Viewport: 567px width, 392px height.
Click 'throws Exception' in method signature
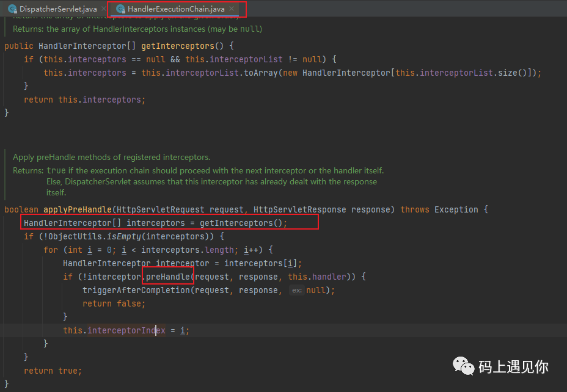coord(439,209)
